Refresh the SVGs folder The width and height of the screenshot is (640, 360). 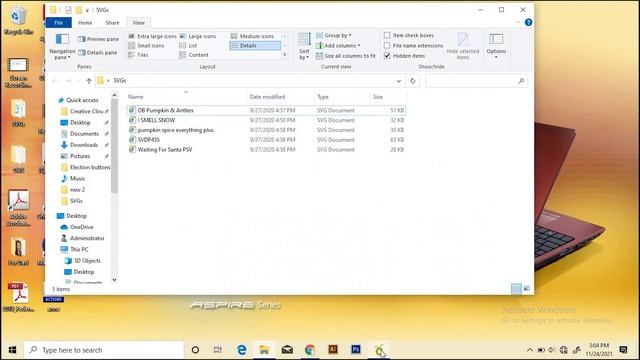413,81
